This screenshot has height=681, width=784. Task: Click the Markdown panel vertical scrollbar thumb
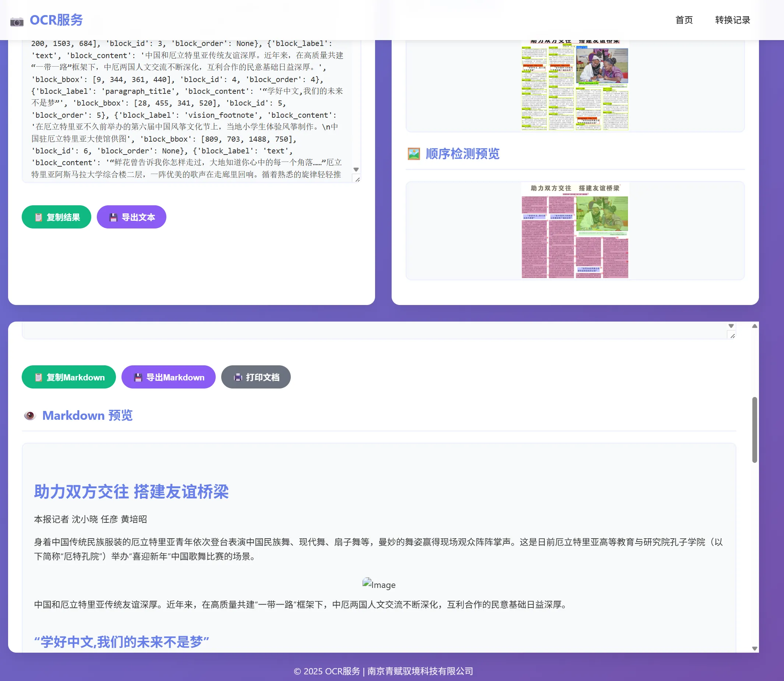tap(754, 429)
